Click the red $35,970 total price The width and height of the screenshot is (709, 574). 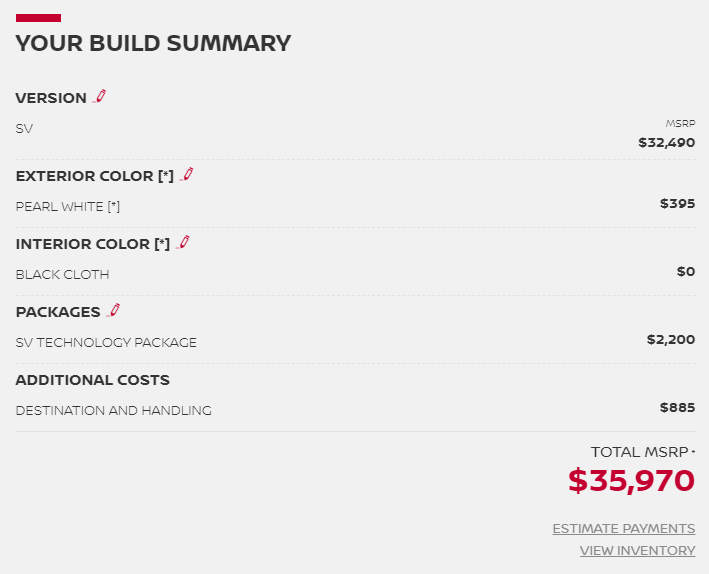[631, 480]
